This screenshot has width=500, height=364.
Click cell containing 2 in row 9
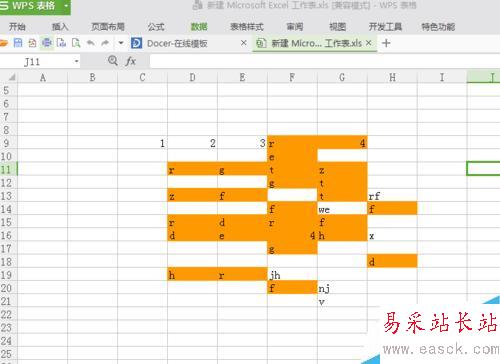(x=192, y=143)
